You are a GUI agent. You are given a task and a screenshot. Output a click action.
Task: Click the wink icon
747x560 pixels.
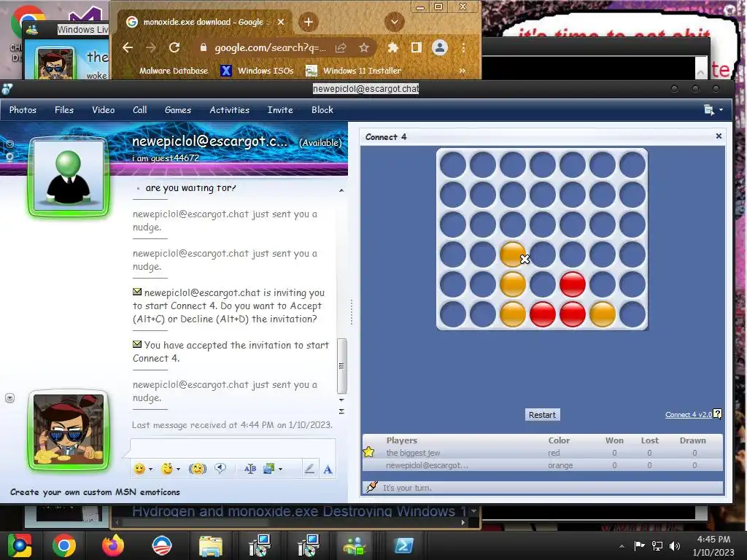point(167,469)
